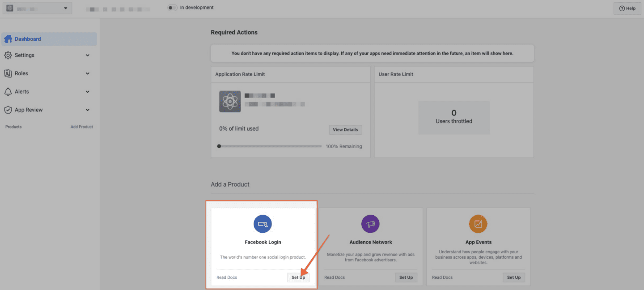Click the Settings gear icon in sidebar
This screenshot has height=290, width=644.
coord(8,55)
